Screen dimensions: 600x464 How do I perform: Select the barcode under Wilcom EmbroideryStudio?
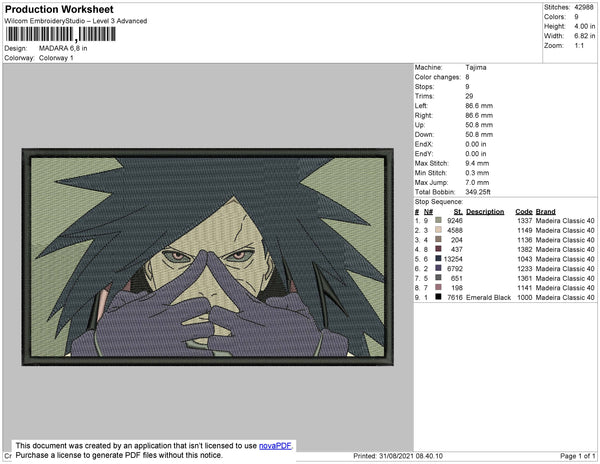coord(60,34)
